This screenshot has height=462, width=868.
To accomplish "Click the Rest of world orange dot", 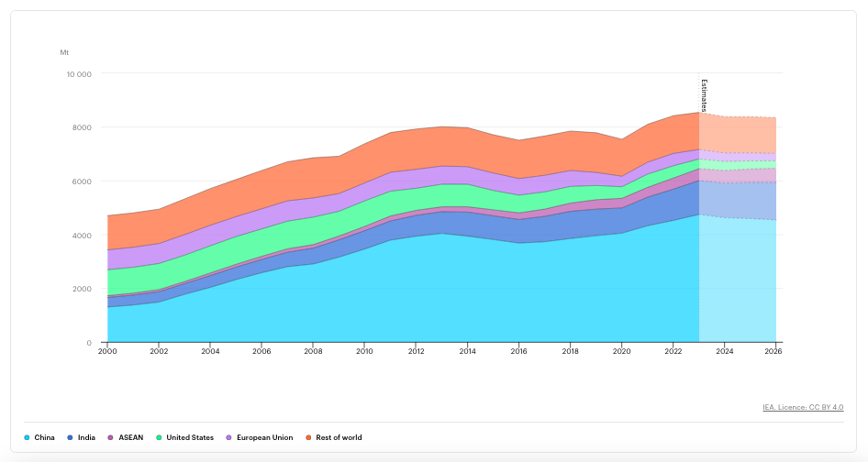I will (x=308, y=437).
